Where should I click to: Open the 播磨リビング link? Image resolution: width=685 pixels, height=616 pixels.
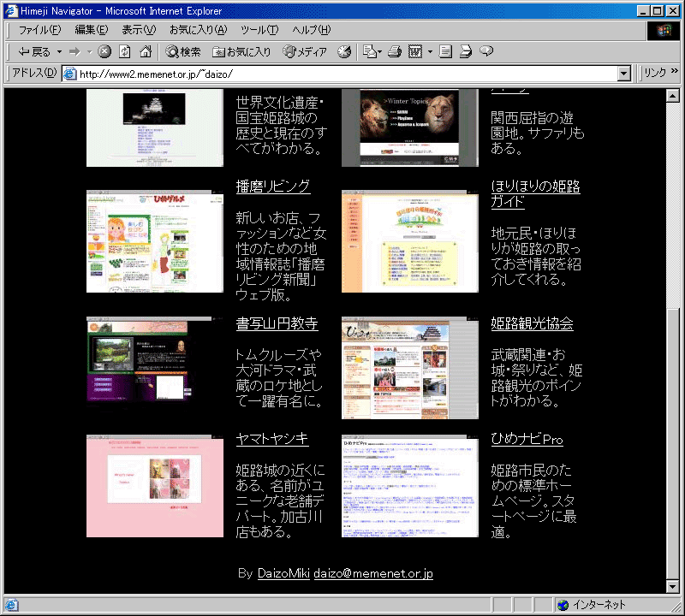(x=273, y=187)
